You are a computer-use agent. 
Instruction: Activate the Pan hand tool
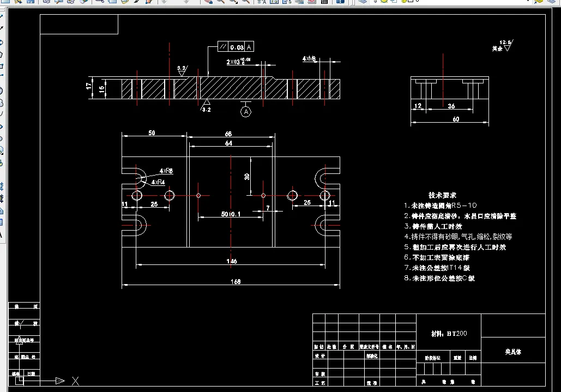point(209,2)
